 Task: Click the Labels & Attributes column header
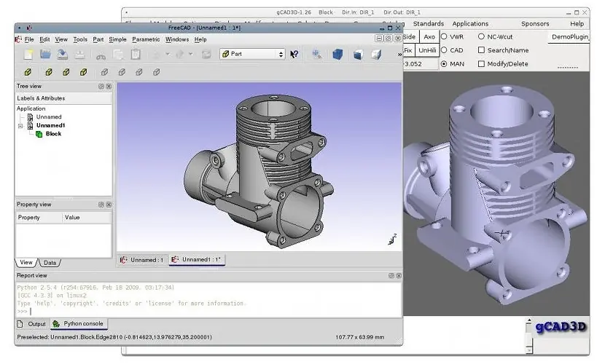point(63,98)
